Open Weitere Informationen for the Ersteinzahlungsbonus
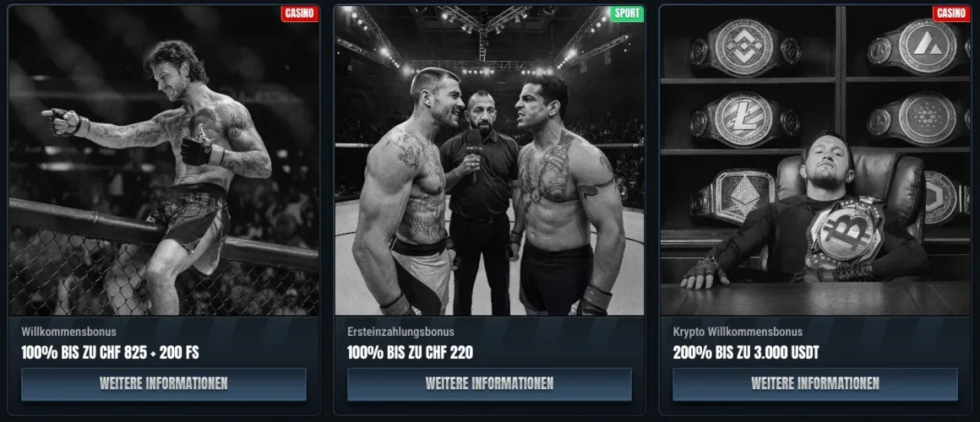 [489, 384]
